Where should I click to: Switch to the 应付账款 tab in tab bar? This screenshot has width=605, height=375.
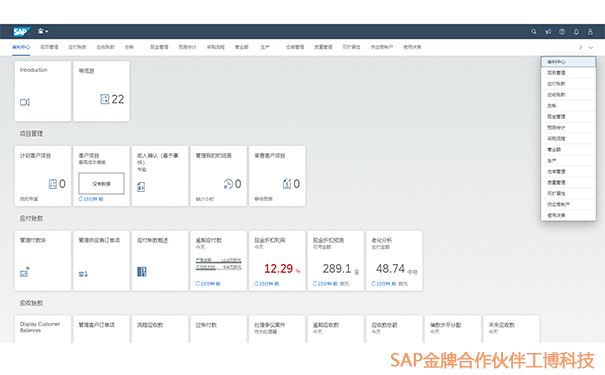[78, 47]
